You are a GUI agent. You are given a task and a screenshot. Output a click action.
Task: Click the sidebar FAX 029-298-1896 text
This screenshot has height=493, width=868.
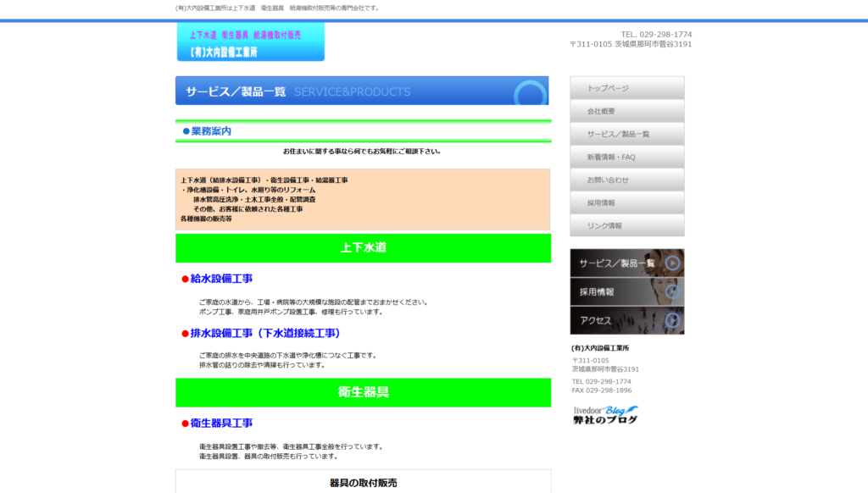click(602, 391)
